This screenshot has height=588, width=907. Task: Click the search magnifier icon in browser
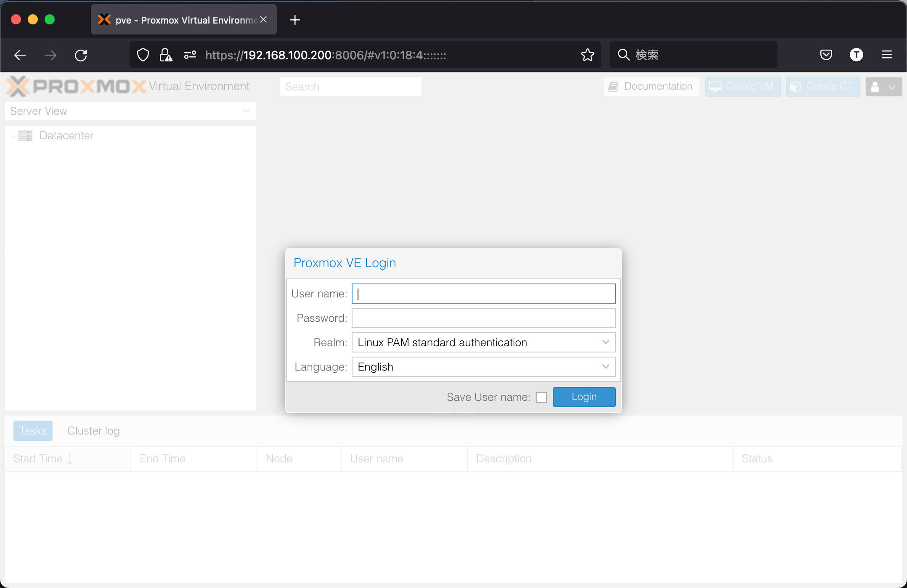click(x=623, y=55)
